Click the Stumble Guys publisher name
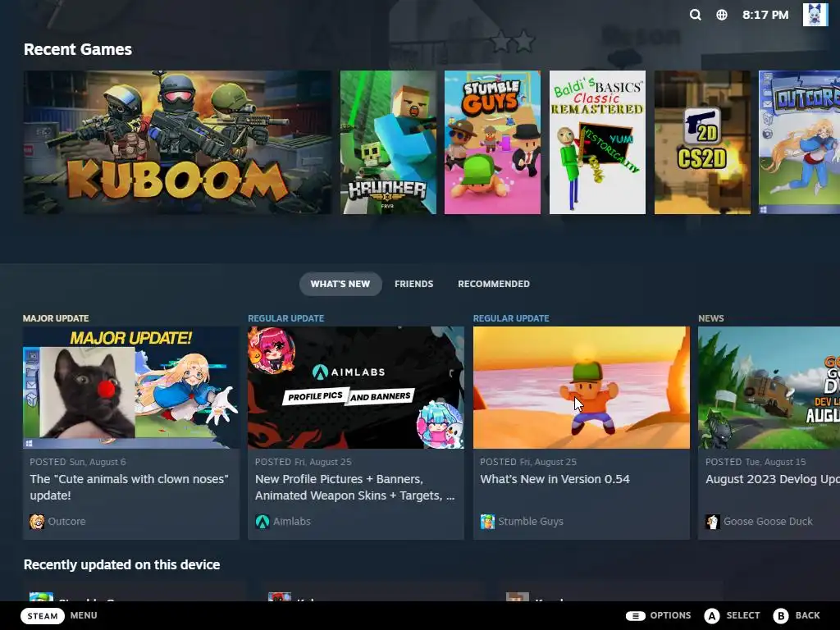Screen dimensions: 840x630 coord(531,521)
